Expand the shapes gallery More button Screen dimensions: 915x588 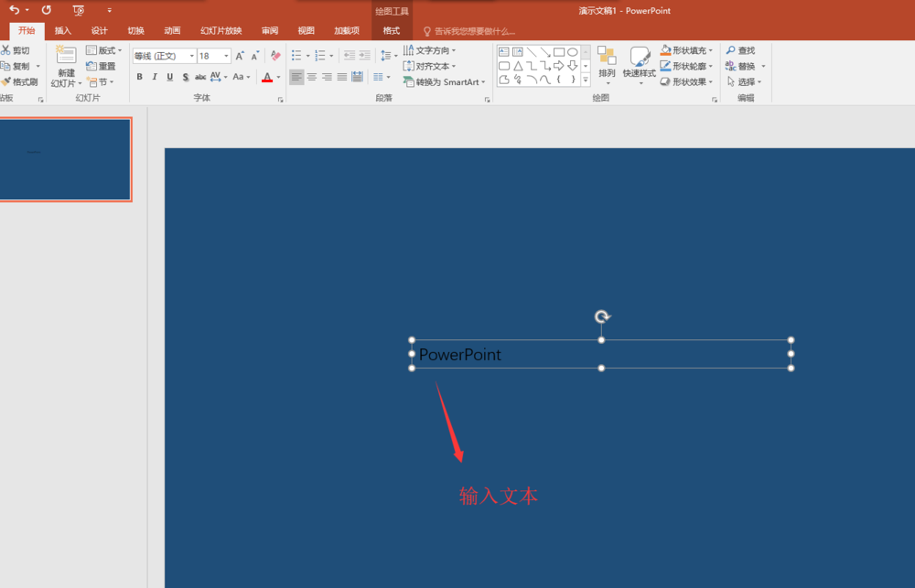pyautogui.click(x=586, y=80)
